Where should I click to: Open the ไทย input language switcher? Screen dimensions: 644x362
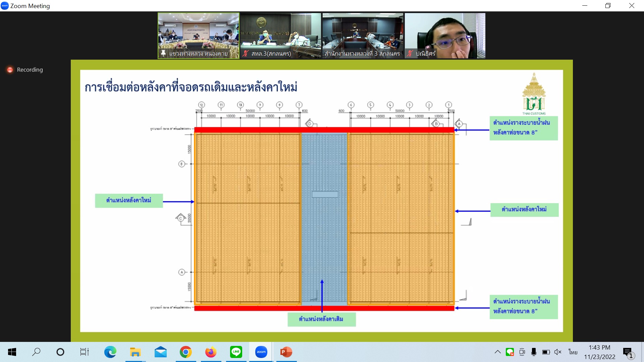[x=573, y=352]
